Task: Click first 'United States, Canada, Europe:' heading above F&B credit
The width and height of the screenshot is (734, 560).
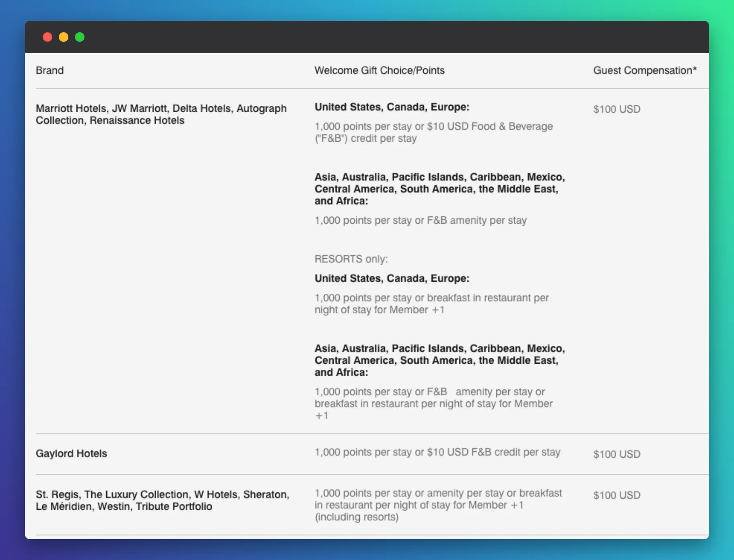Action: (x=392, y=107)
